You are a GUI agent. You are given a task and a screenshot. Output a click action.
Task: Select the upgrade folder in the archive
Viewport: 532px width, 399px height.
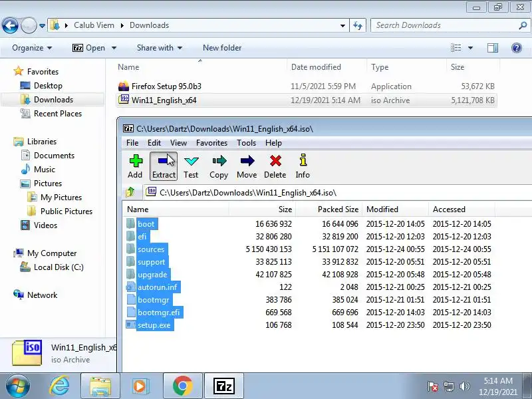point(152,275)
